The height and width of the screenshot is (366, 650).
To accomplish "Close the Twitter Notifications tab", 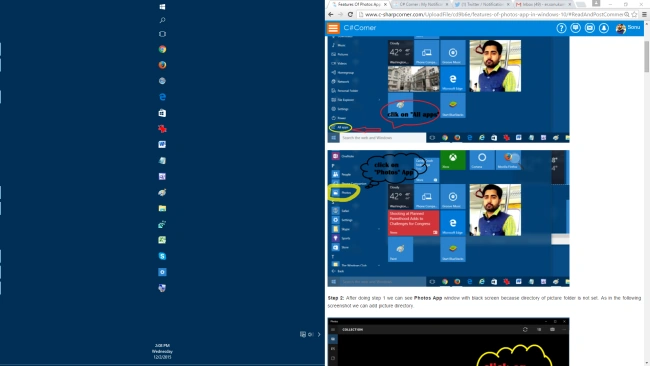I will pyautogui.click(x=509, y=4).
